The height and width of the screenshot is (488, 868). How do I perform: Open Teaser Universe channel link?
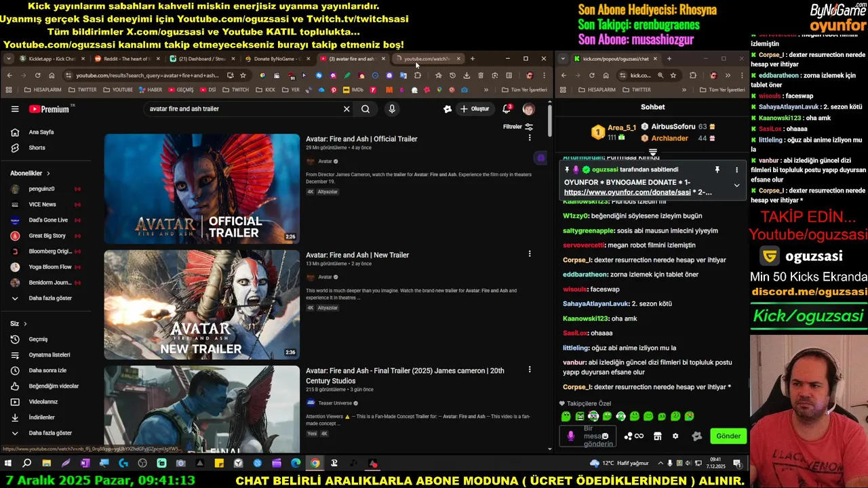[334, 403]
